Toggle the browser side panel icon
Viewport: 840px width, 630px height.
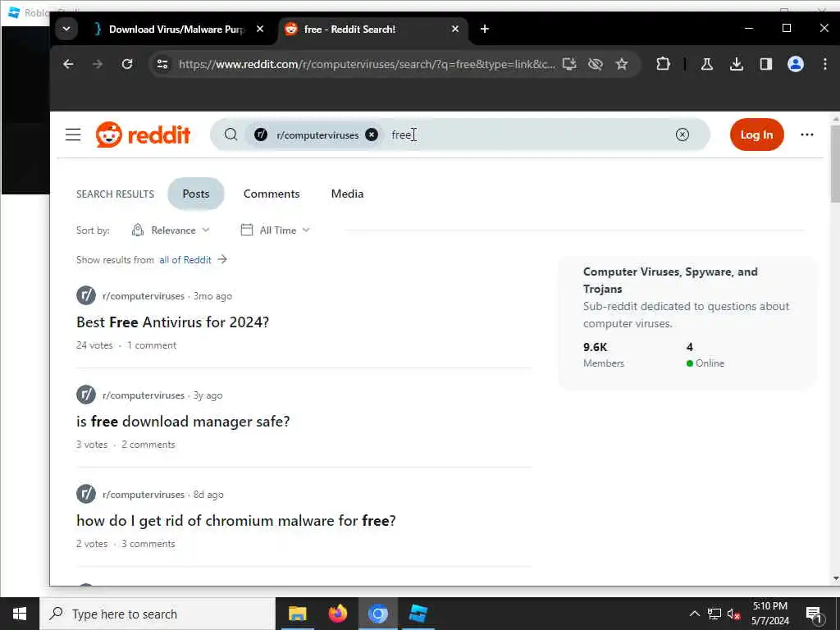pos(765,64)
